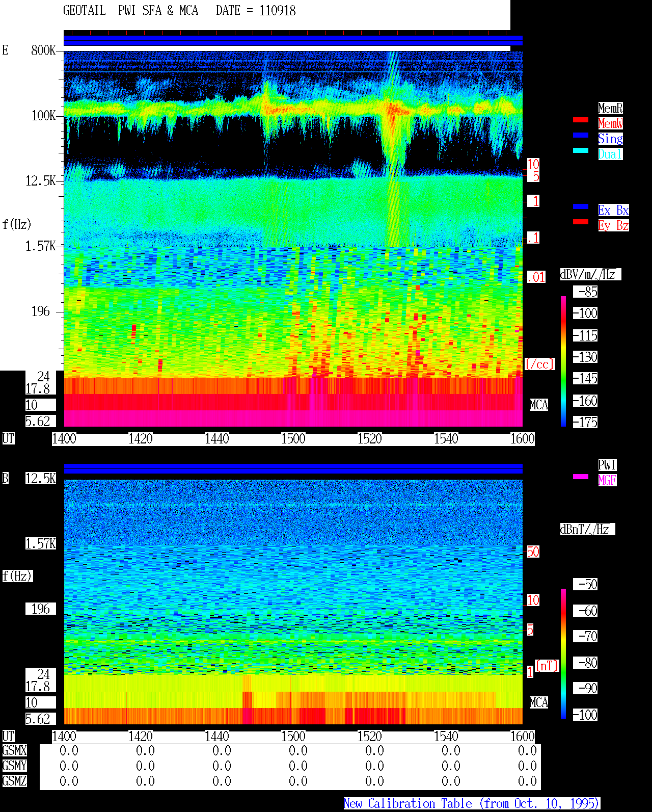Click the magenta swatch beside MGF
The image size is (652, 812).
tap(581, 477)
